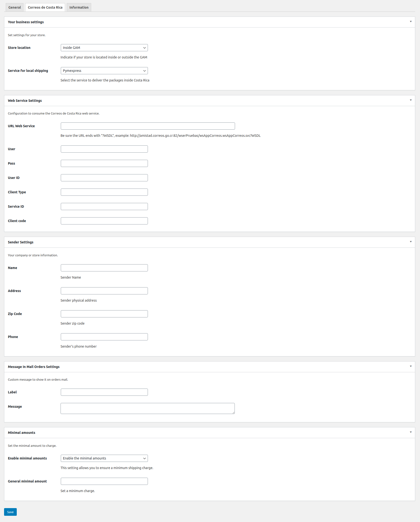Focus the sender Phone field

pos(104,337)
